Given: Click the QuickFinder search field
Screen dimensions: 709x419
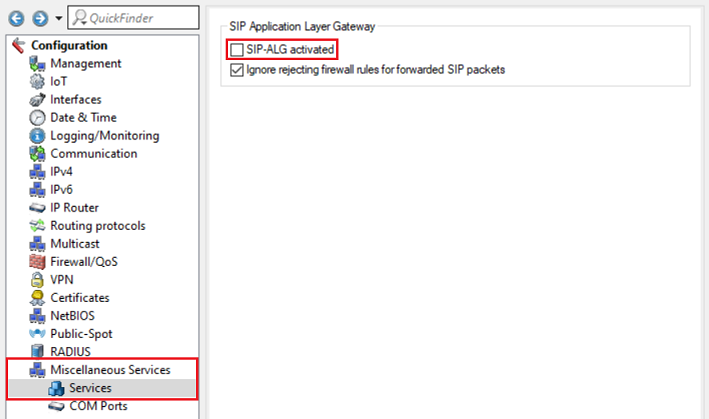Looking at the screenshot, I should click(x=130, y=18).
